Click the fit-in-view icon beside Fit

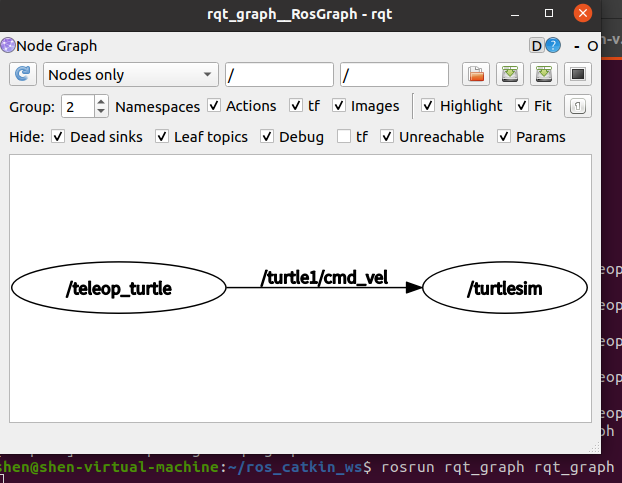coord(577,106)
